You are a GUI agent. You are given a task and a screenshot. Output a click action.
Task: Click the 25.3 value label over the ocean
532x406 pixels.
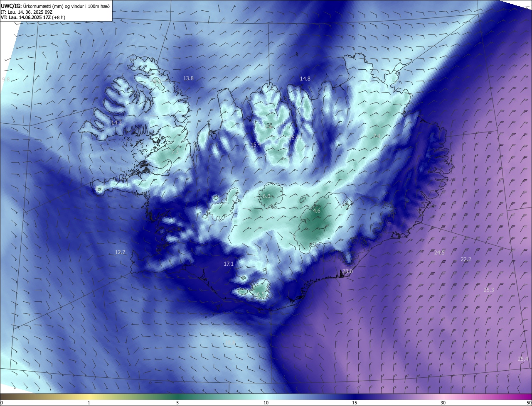[x=489, y=289]
